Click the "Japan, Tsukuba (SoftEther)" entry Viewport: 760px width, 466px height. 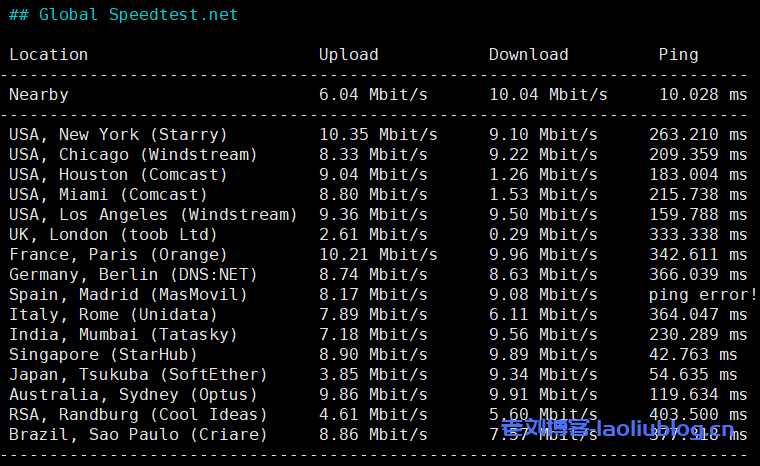138,375
